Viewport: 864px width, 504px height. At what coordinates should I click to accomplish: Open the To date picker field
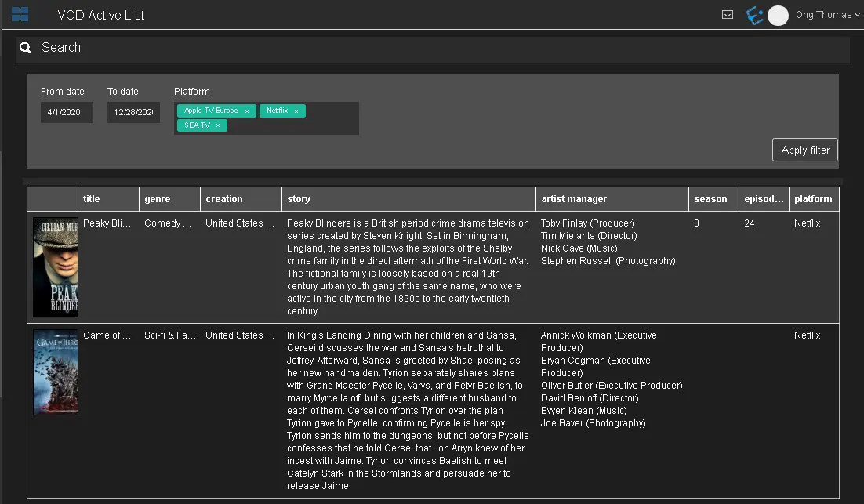133,112
